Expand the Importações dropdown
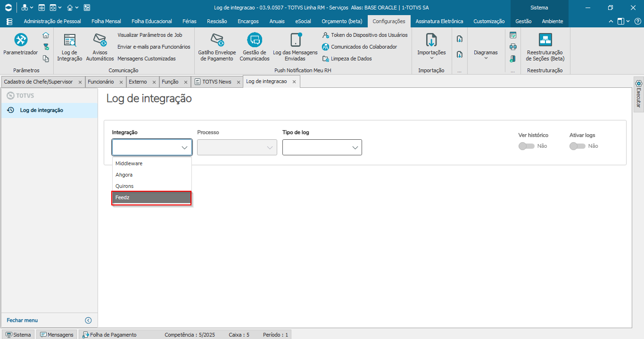 [x=431, y=59]
